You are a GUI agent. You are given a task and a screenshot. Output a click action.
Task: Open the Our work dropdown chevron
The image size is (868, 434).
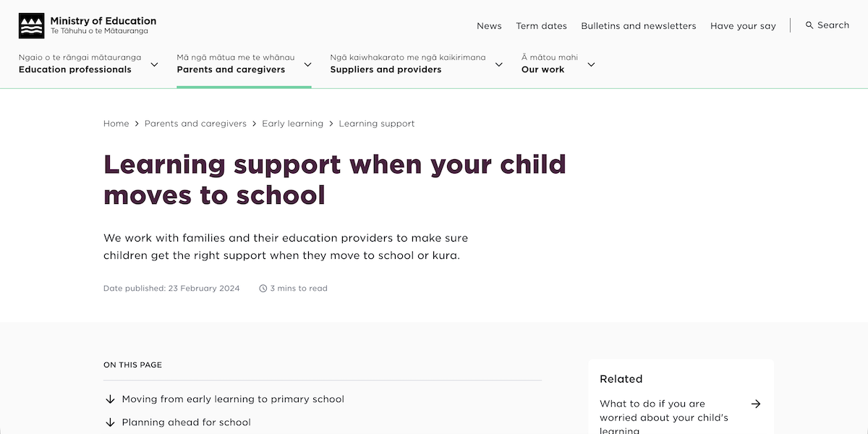click(x=591, y=64)
